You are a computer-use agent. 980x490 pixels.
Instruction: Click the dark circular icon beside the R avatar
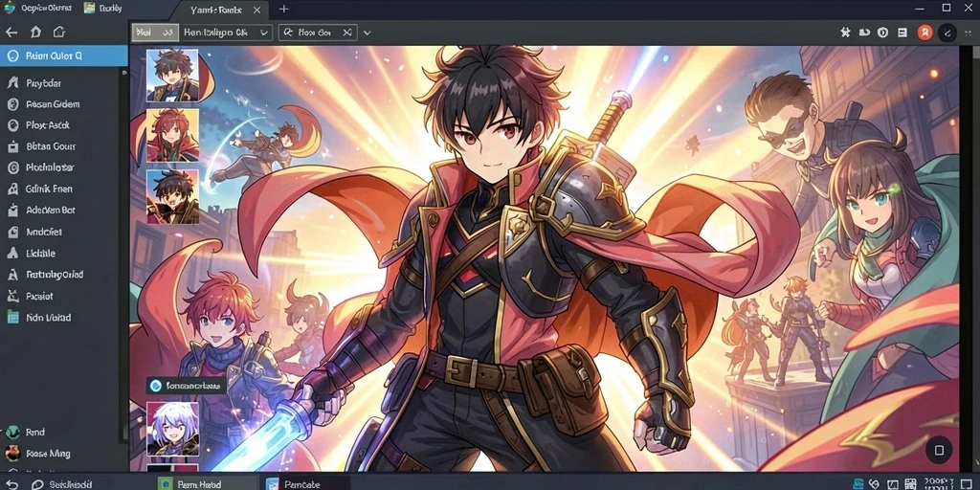pyautogui.click(x=947, y=33)
